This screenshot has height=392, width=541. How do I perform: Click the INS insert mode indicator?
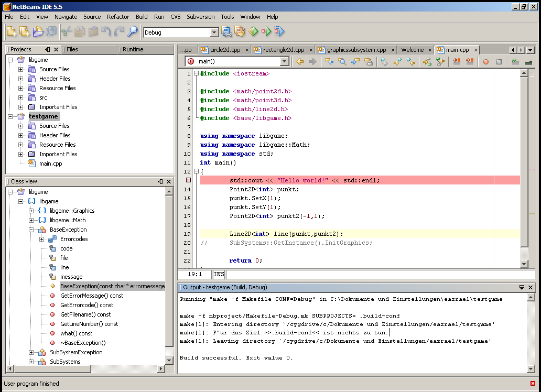point(219,274)
